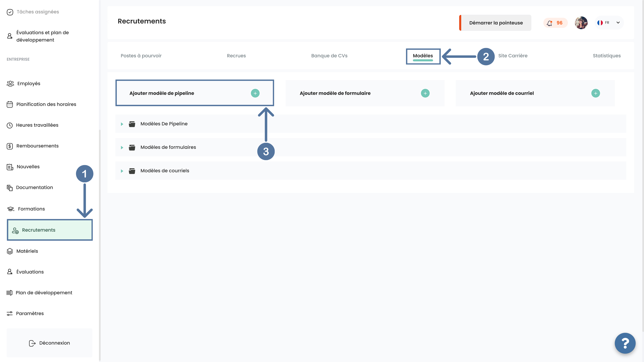Viewport: 644px width, 362px height.
Task: Click the French flag icon
Action: 600,23
